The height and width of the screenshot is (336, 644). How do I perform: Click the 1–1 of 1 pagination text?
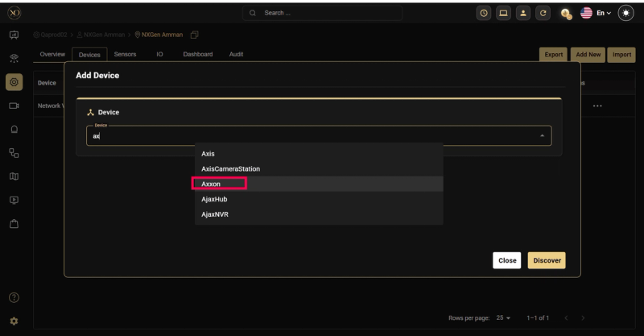(x=538, y=318)
